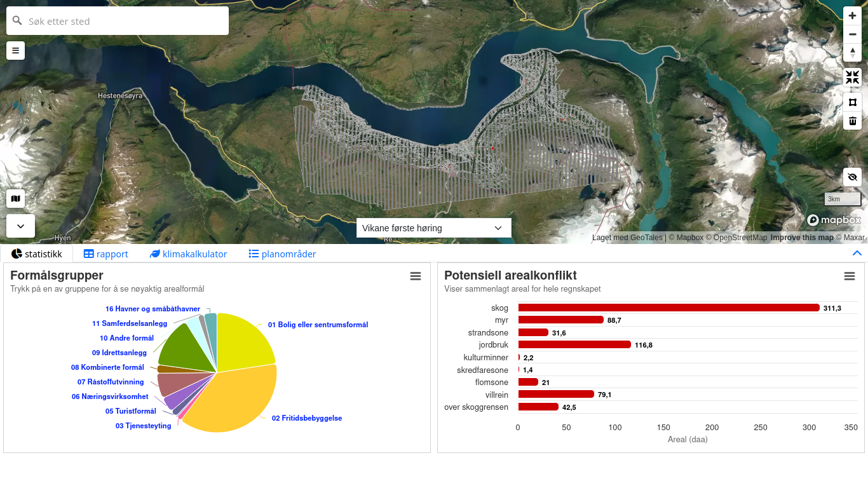Click the collapse fullscreen arrows icon
Image resolution: width=868 pixels, height=488 pixels.
[852, 78]
